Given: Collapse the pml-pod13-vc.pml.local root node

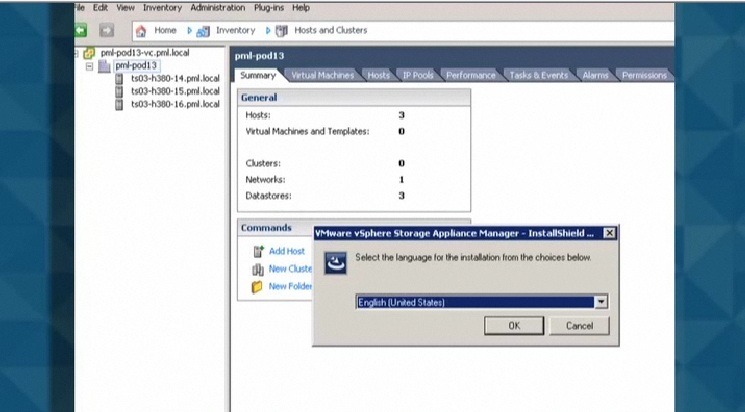Looking at the screenshot, I should (76, 54).
